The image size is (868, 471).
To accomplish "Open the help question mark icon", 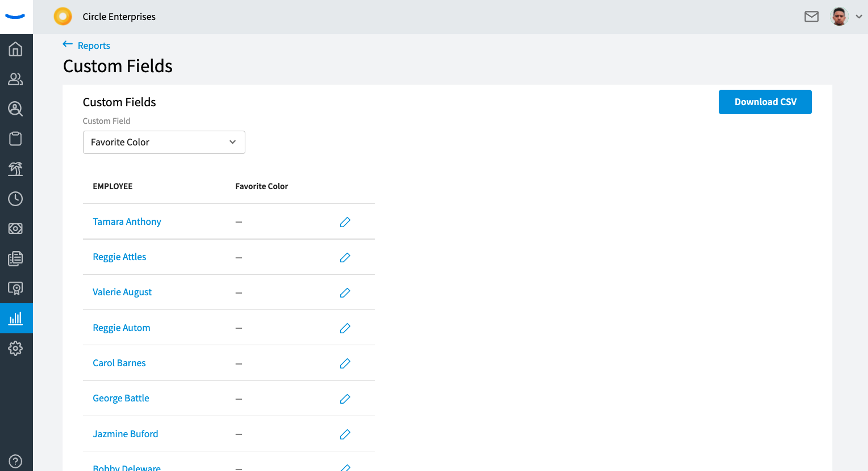I will [x=16, y=461].
